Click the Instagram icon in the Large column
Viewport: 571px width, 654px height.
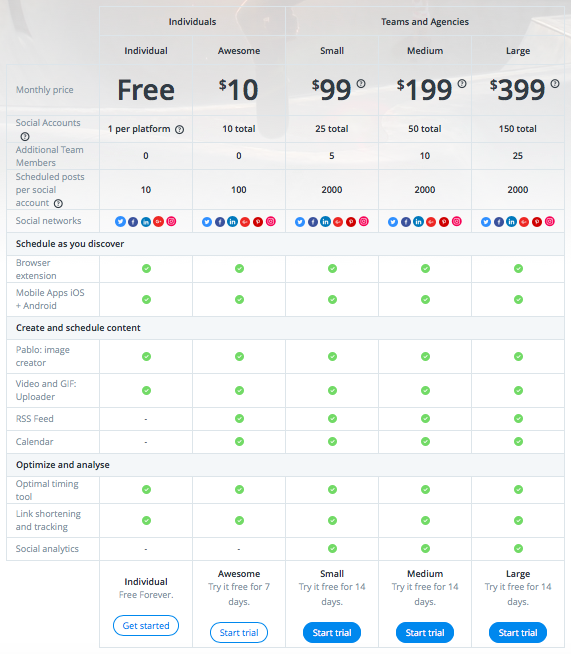[x=550, y=221]
